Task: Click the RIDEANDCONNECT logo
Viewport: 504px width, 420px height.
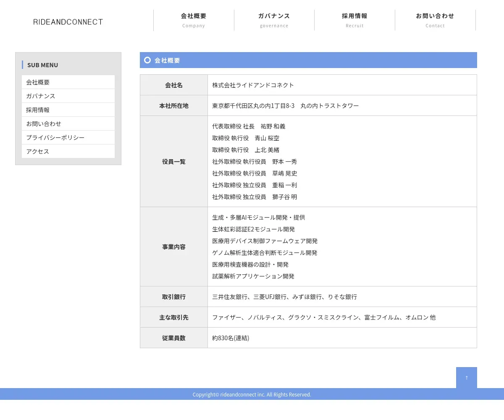Action: pyautogui.click(x=68, y=22)
